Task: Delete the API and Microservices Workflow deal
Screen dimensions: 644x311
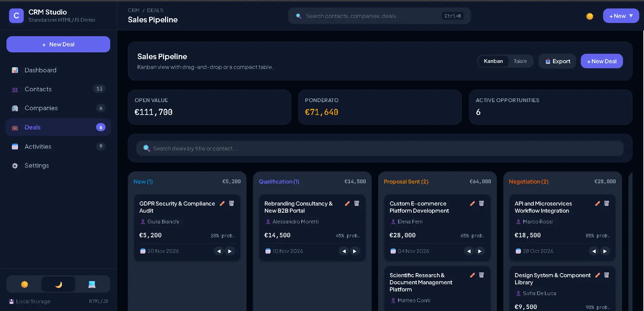Action: (606, 204)
